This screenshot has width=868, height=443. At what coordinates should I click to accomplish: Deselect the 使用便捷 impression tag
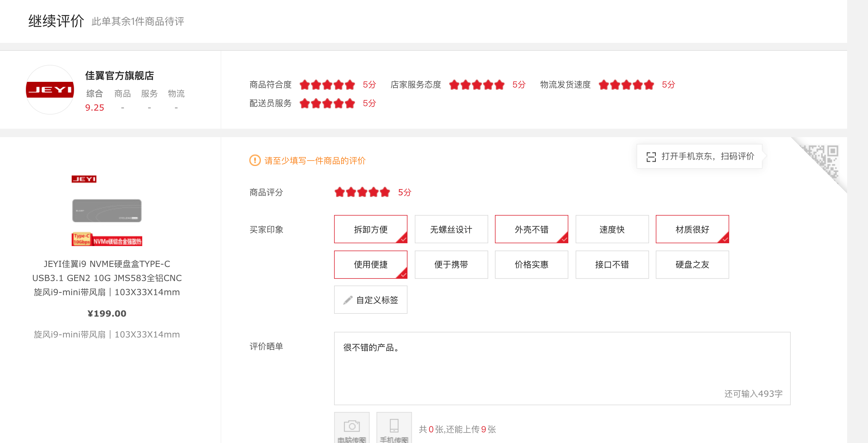371,264
